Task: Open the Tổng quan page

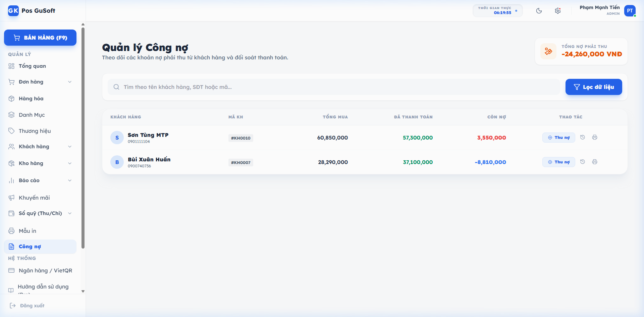Action: coord(32,66)
